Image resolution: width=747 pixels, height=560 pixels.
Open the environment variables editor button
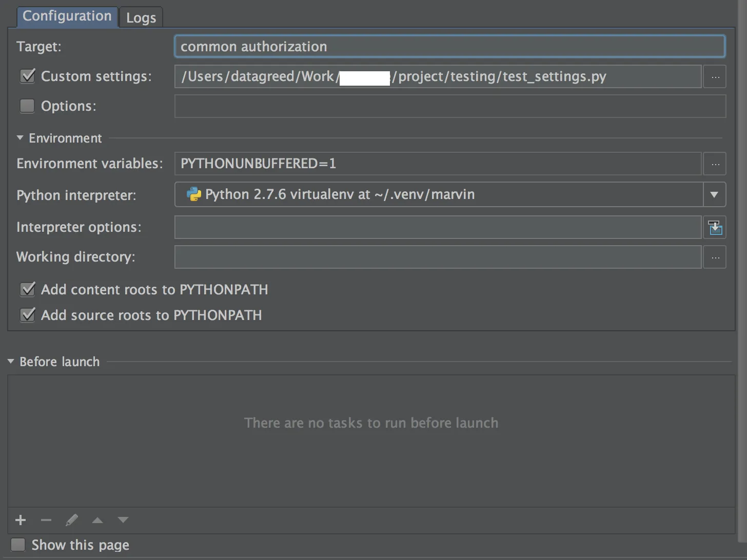pyautogui.click(x=715, y=164)
